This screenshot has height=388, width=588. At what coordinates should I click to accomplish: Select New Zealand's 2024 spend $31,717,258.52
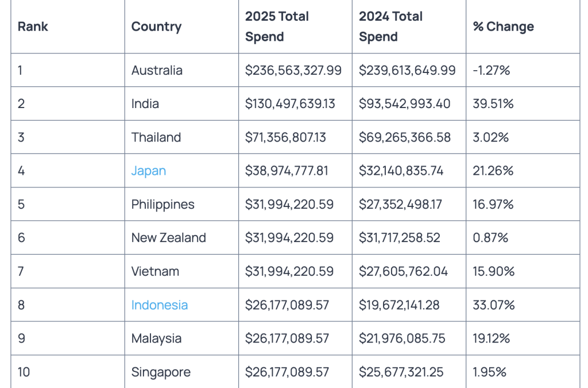point(400,237)
